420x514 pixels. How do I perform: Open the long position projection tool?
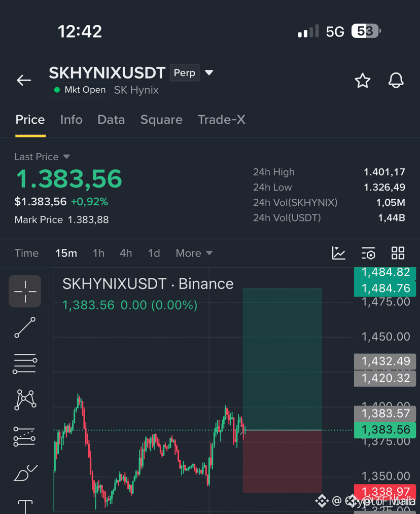click(24, 436)
